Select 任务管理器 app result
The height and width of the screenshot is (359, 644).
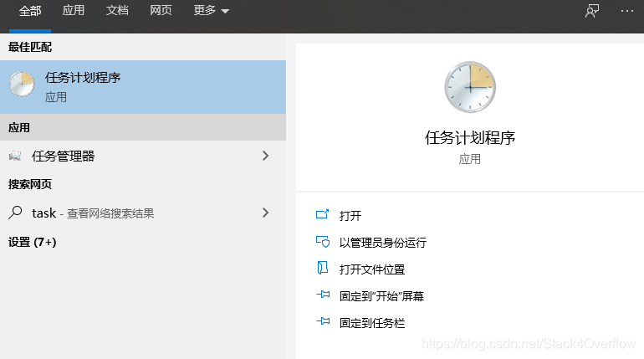(143, 156)
